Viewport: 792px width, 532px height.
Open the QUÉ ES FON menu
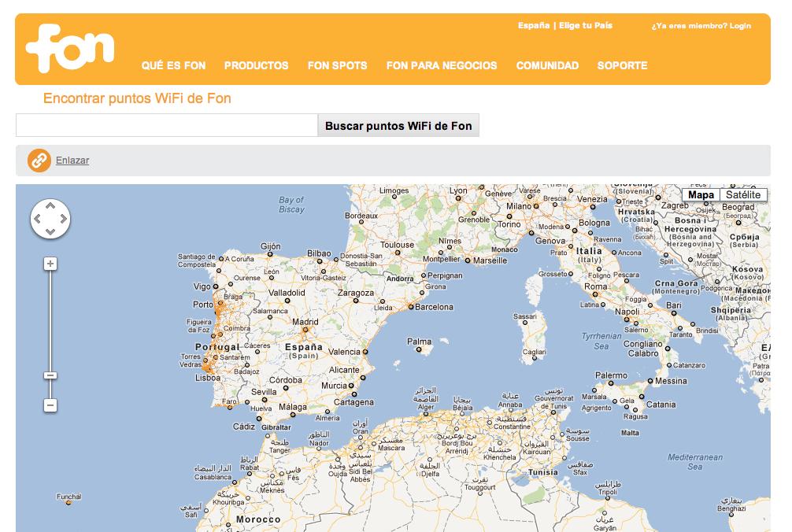[x=173, y=65]
